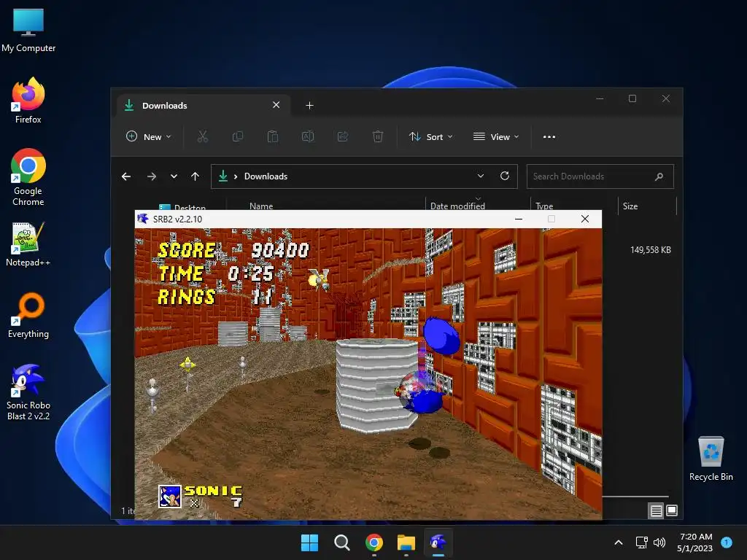Click the search magnifier in Search Downloads

[659, 176]
